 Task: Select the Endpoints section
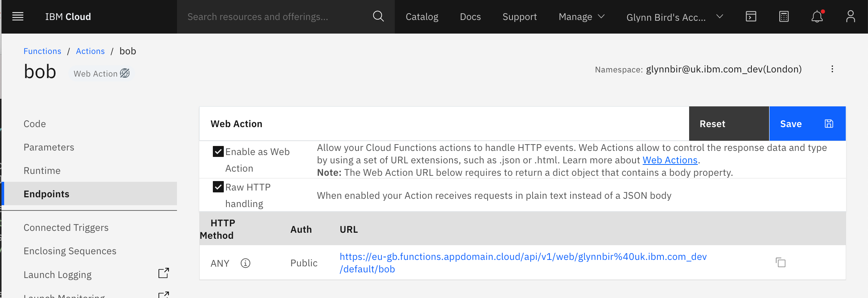pos(89,194)
